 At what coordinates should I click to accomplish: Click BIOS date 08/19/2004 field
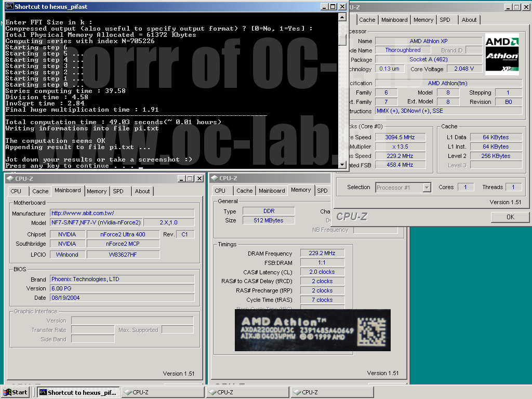click(x=122, y=298)
